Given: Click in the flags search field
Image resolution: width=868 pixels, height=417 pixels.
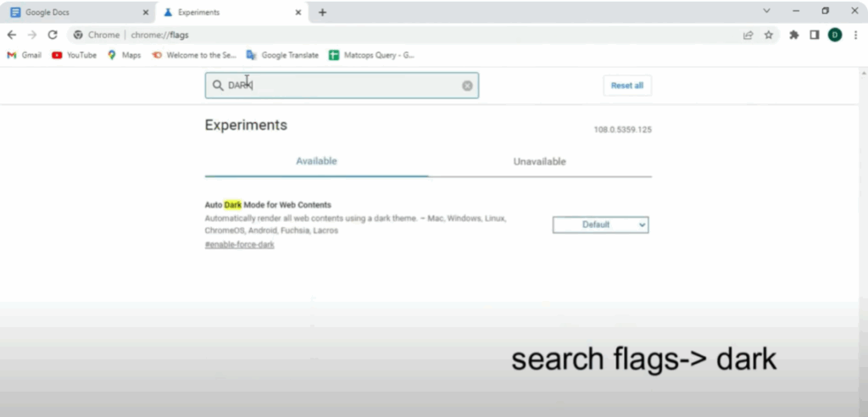Looking at the screenshot, I should click(x=339, y=86).
